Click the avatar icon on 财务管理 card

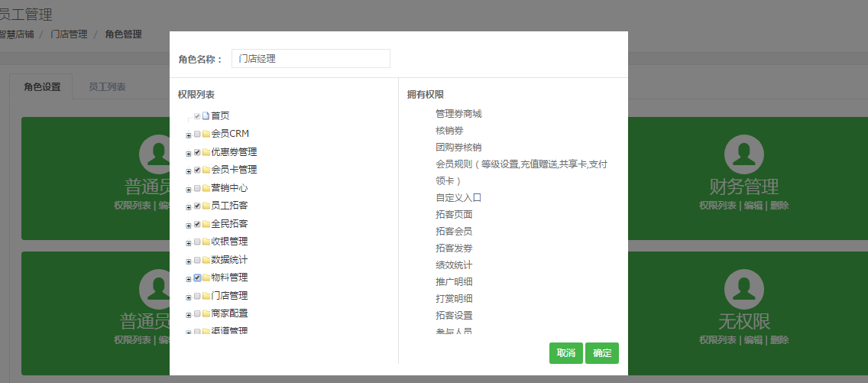744,154
